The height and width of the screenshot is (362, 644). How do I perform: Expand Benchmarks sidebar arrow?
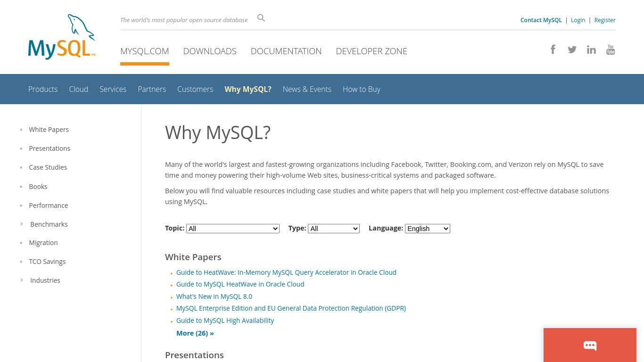(x=22, y=224)
